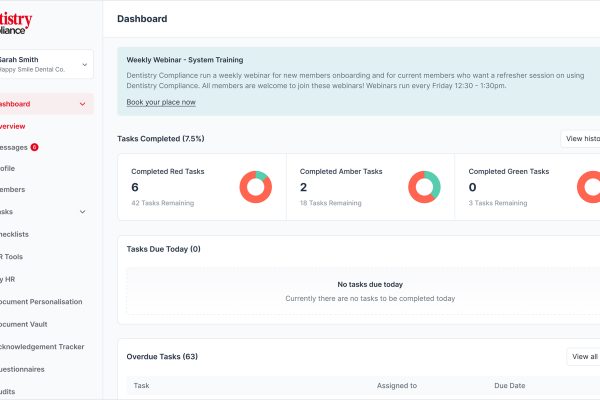Image resolution: width=600 pixels, height=400 pixels.
Task: Open the Members sidebar item
Action: click(12, 189)
